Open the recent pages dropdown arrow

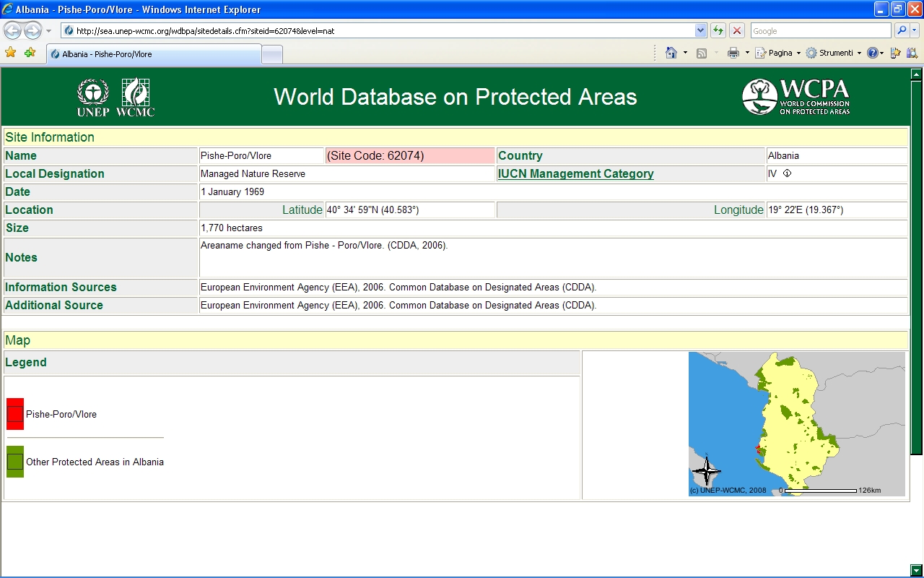click(48, 31)
